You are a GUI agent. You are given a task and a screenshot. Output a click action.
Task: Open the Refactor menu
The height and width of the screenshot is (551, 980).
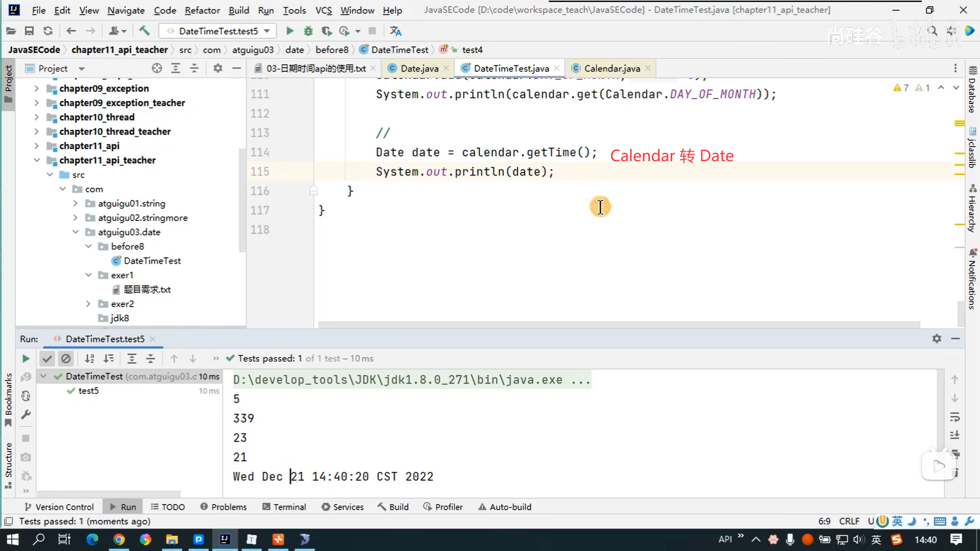coord(202,10)
